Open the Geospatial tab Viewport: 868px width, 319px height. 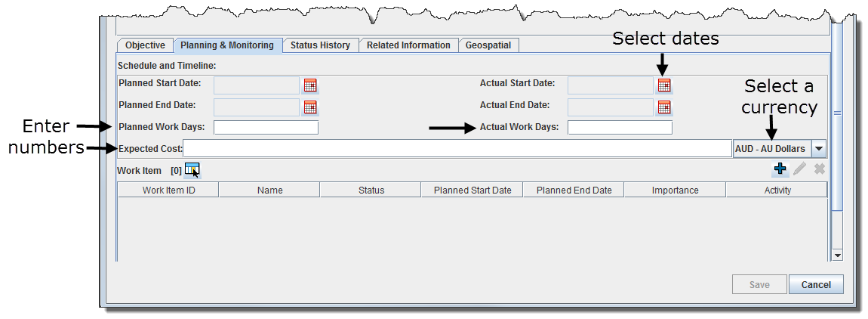(488, 45)
